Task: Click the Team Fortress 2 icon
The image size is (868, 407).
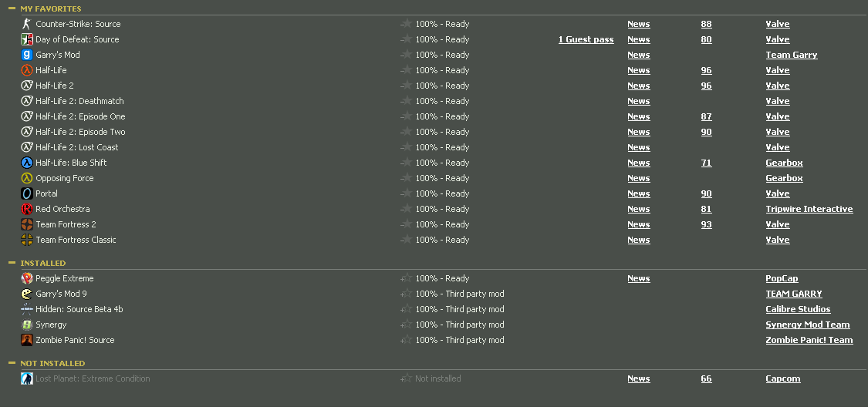Action: (x=26, y=224)
